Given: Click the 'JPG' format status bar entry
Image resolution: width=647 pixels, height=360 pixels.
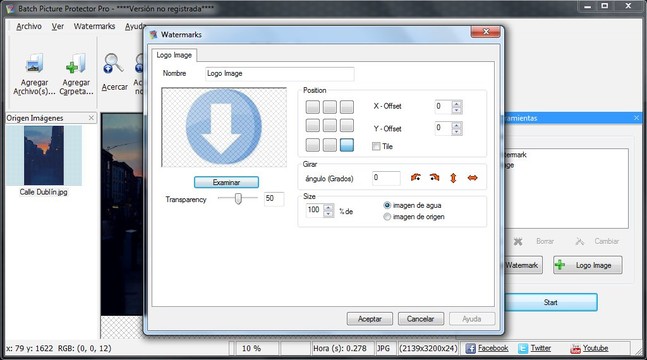Looking at the screenshot, I should tap(384, 348).
